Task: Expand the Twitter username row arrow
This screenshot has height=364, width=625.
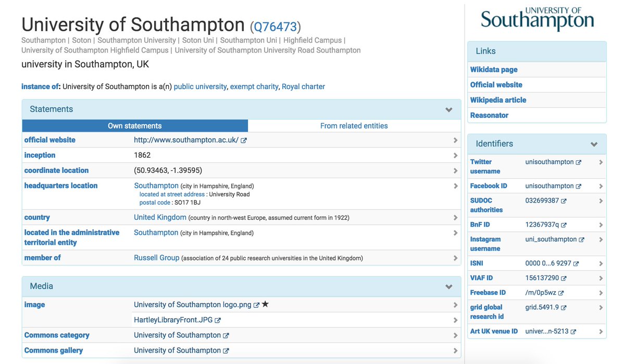Action: click(601, 162)
